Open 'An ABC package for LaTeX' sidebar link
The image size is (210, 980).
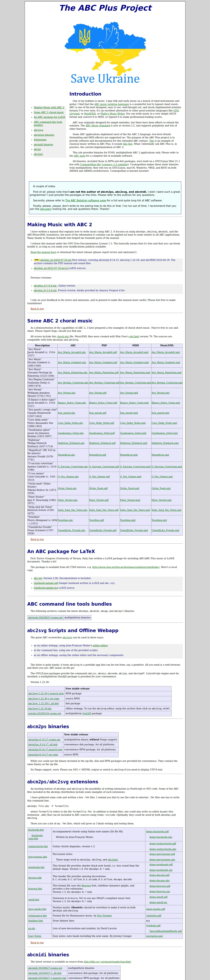(x=49, y=117)
